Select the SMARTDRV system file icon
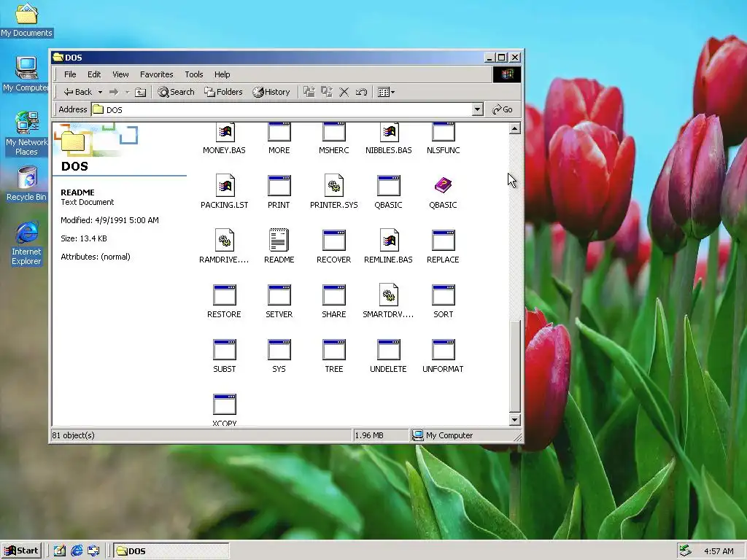Image resolution: width=747 pixels, height=560 pixels. point(389,295)
